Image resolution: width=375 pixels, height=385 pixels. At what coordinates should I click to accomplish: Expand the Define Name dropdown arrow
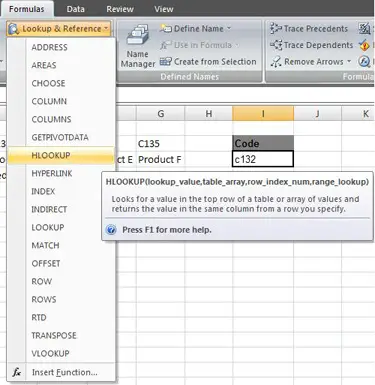point(229,28)
